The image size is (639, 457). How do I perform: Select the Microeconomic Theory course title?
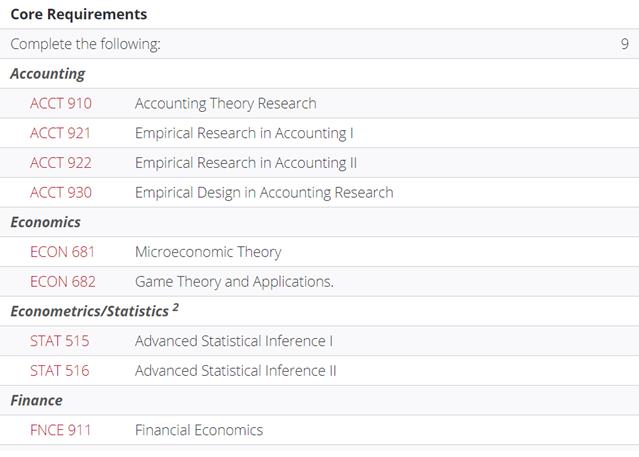point(208,252)
